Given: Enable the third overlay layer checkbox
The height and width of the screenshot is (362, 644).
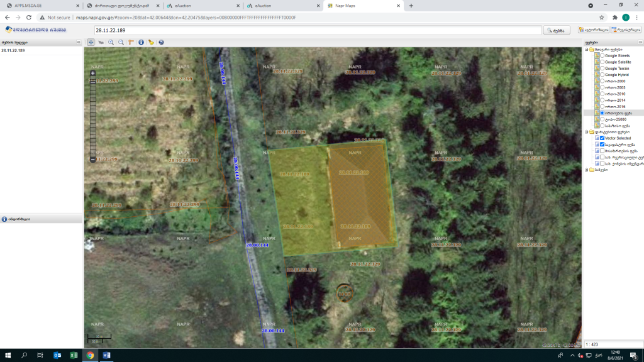Looking at the screenshot, I should 602,151.
